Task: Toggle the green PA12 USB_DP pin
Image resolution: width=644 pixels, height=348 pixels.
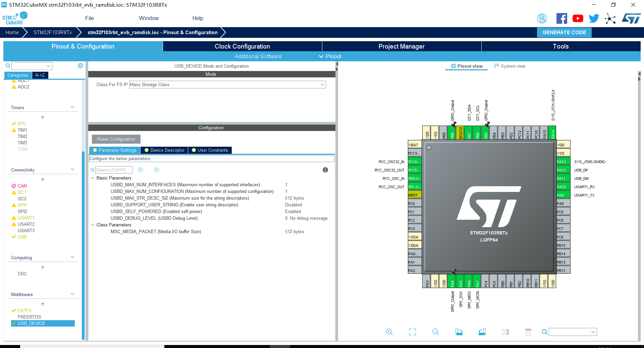Action: (563, 170)
